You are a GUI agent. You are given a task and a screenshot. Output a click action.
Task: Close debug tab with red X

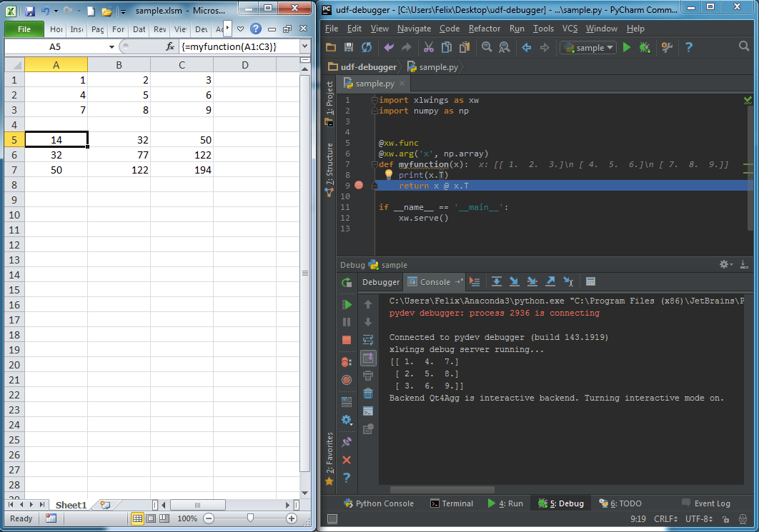347,460
